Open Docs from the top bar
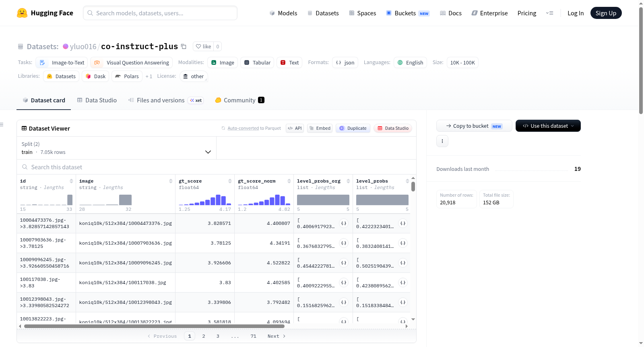Image resolution: width=644 pixels, height=347 pixels. coord(451,13)
